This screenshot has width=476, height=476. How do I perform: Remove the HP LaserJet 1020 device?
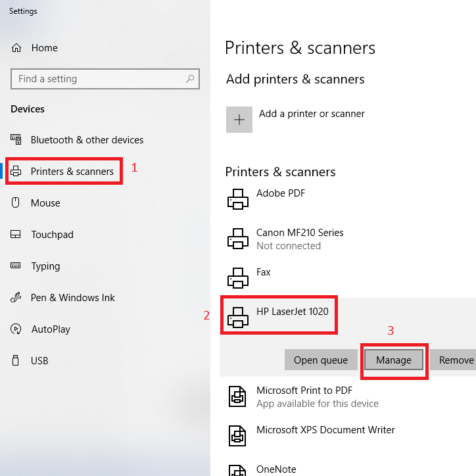click(x=455, y=360)
